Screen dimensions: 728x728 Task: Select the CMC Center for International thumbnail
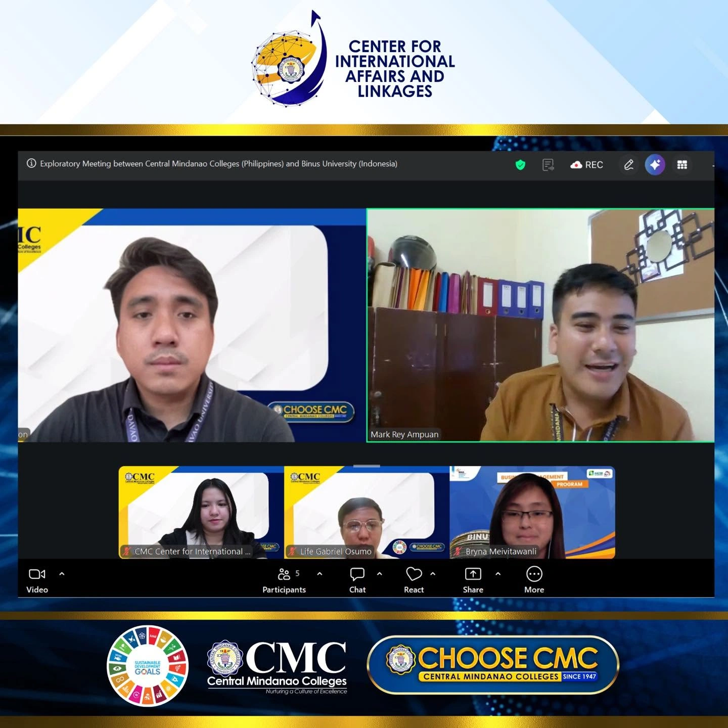(201, 512)
